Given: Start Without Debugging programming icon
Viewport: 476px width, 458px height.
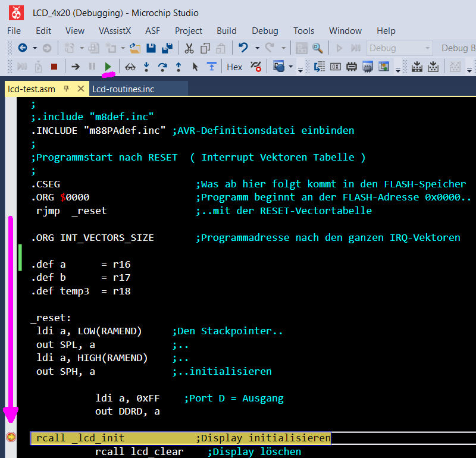Looking at the screenshot, I should tap(433, 67).
